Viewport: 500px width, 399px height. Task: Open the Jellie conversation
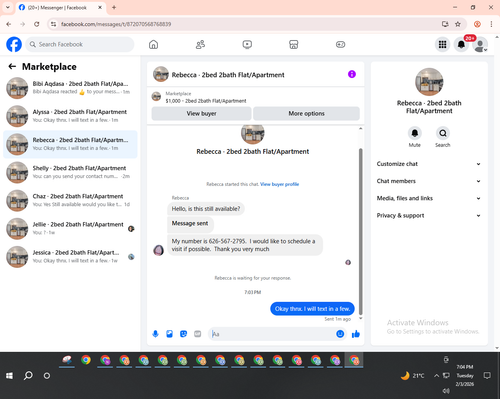click(70, 229)
